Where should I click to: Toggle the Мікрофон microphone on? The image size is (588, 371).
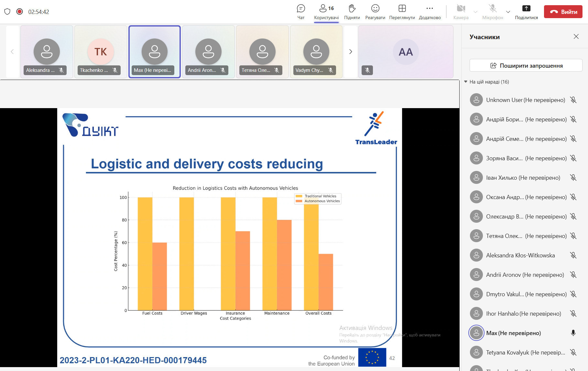pyautogui.click(x=492, y=12)
